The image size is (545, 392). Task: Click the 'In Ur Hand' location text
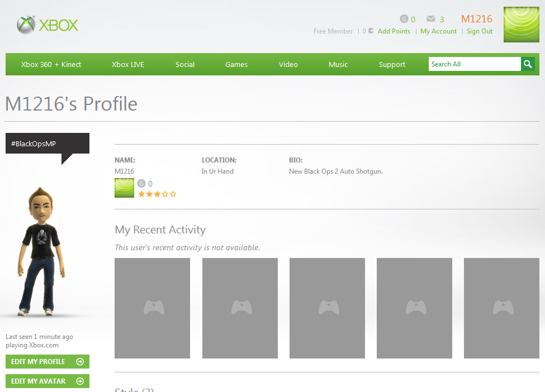coord(217,171)
